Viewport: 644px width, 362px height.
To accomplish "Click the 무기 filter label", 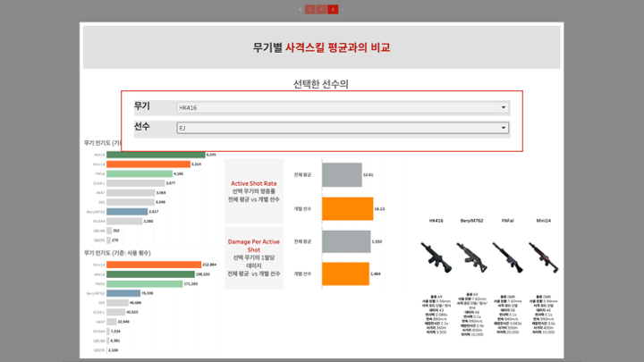I will 142,105.
